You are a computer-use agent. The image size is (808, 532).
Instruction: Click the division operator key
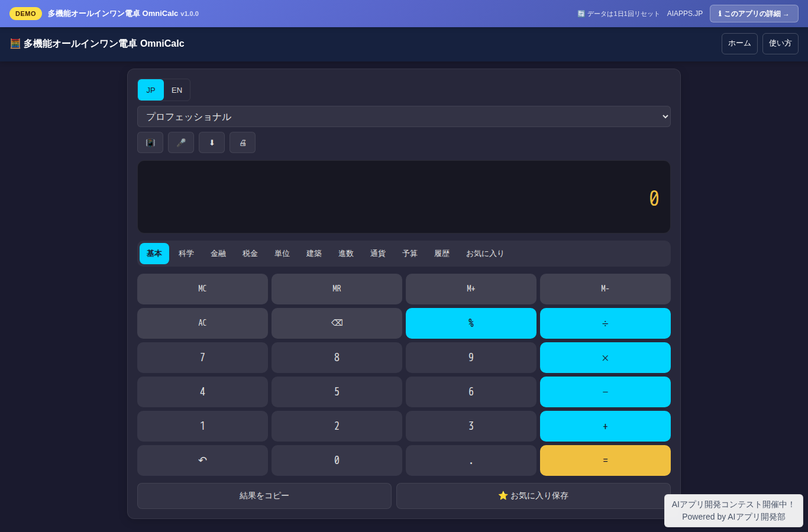(x=605, y=323)
